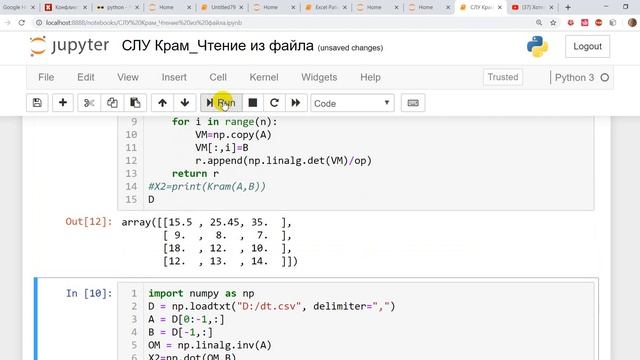Open the View menu
This screenshot has width=640, height=360.
pyautogui.click(x=128, y=77)
